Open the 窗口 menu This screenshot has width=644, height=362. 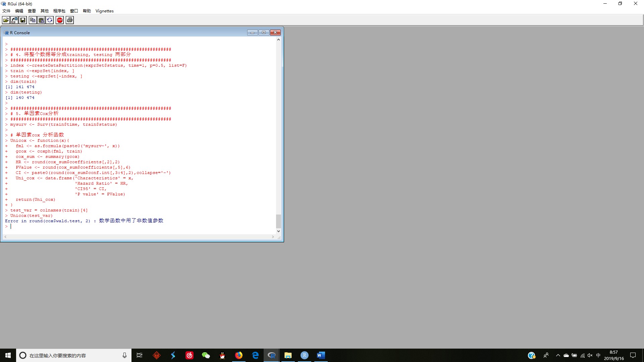coord(74,11)
